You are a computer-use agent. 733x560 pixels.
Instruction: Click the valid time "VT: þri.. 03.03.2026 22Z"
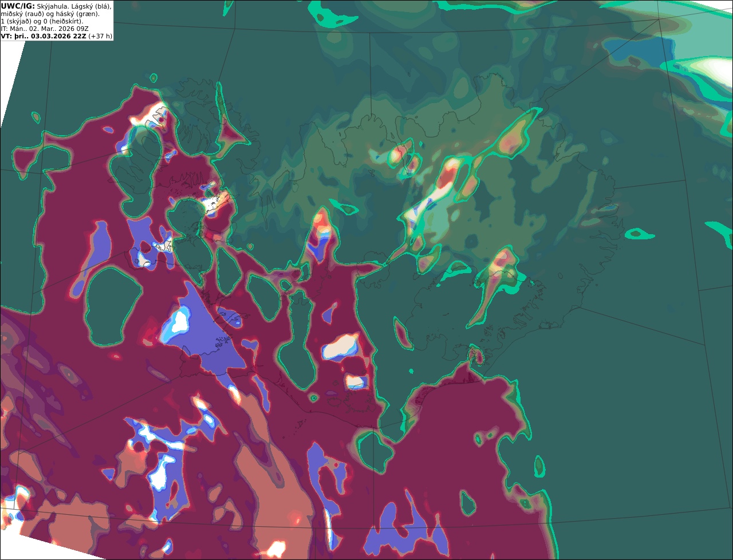[x=44, y=36]
